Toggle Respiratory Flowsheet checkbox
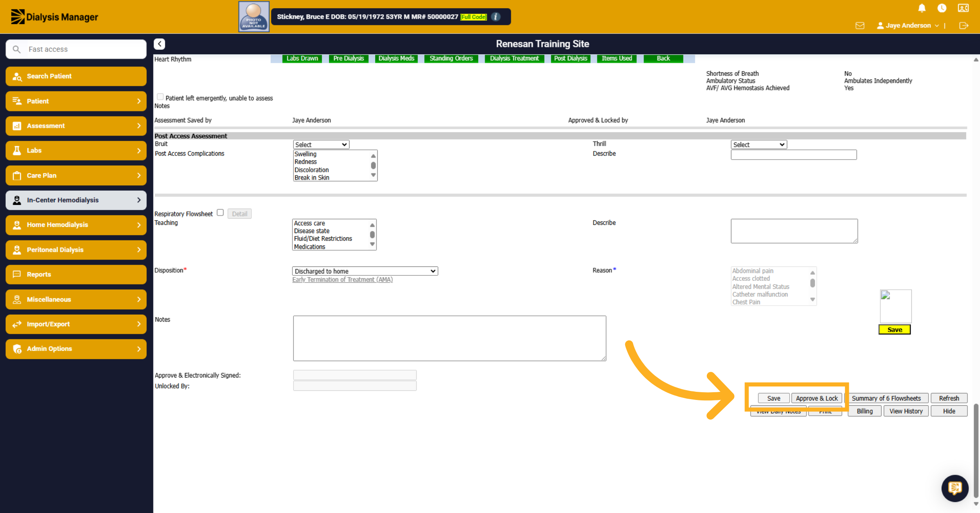Viewport: 980px width, 513px height. pyautogui.click(x=220, y=212)
